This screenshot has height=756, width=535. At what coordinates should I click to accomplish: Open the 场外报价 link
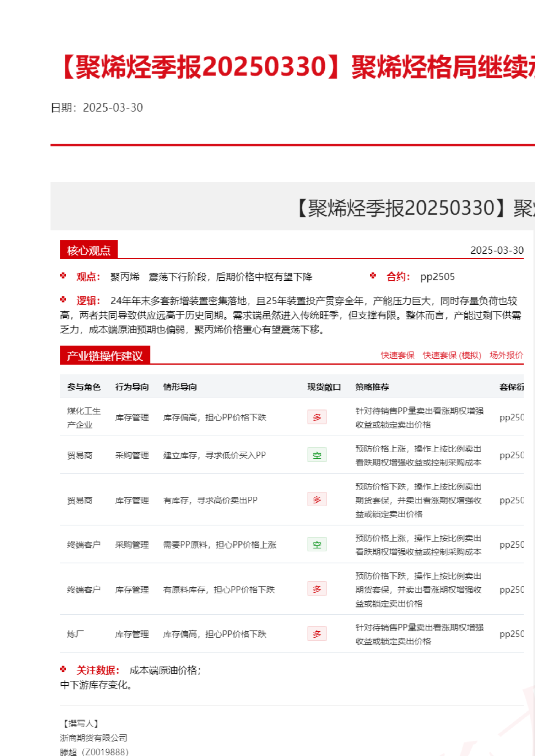pos(506,355)
